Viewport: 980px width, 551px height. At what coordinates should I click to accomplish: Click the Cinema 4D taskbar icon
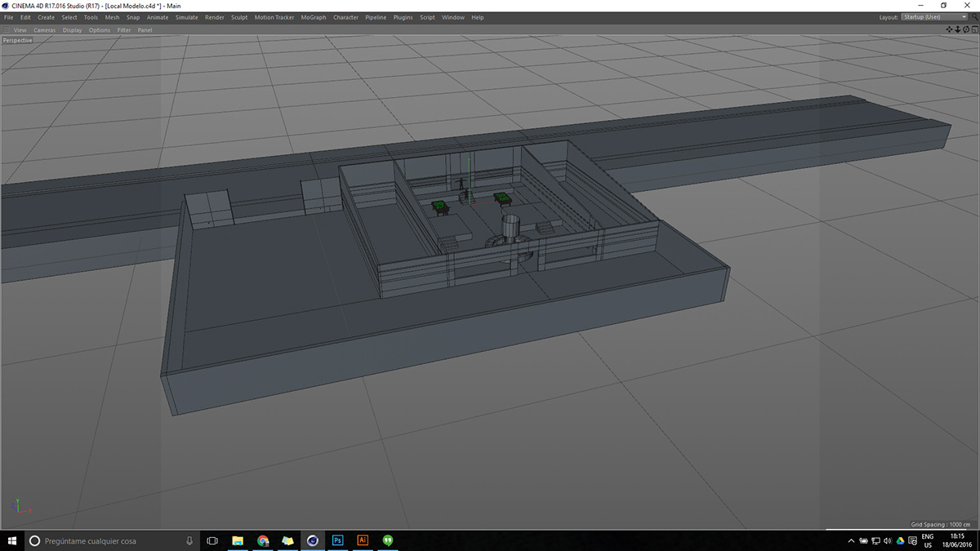pos(313,540)
